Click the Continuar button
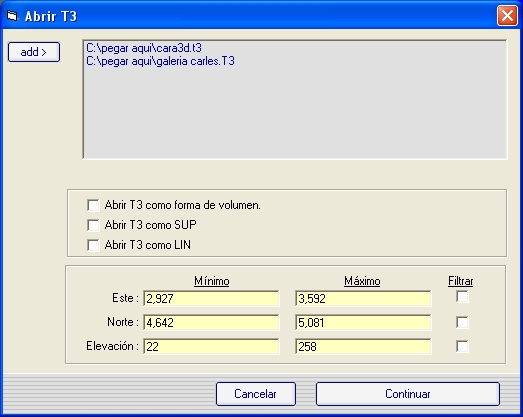Viewport: 523px width, 417px height. pos(408,394)
